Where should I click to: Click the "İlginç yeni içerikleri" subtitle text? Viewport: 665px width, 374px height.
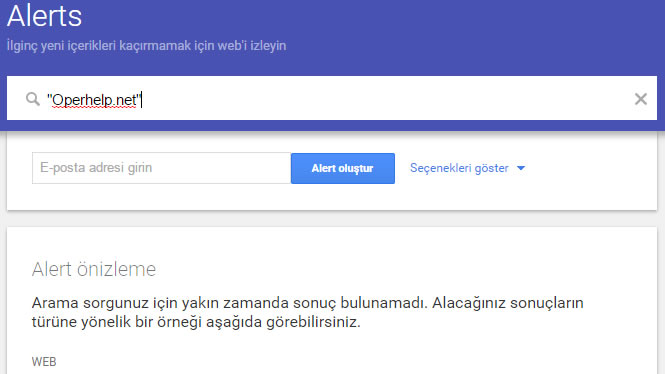pos(146,45)
